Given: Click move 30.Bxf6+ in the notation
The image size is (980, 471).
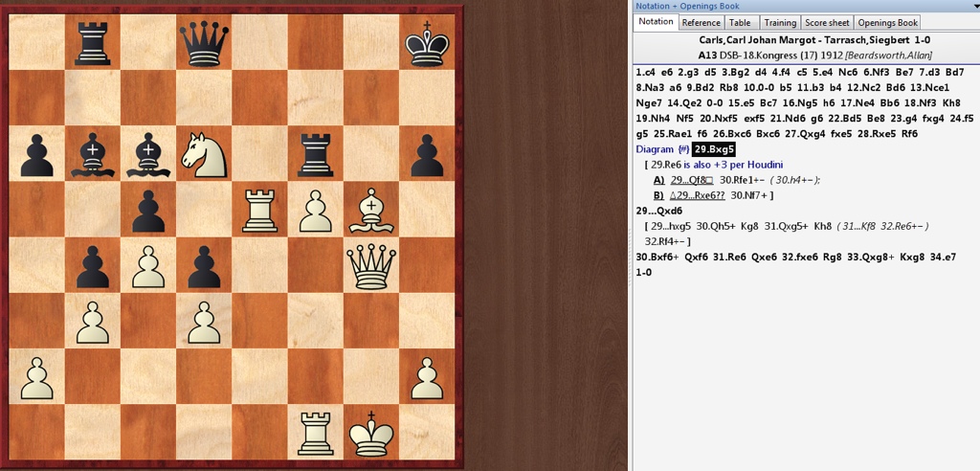Looking at the screenshot, I should 657,257.
